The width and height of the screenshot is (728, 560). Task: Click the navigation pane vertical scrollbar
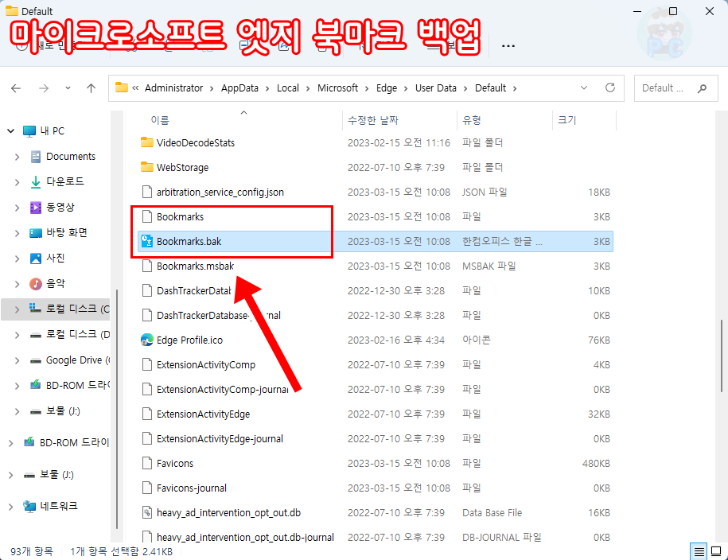(117, 409)
